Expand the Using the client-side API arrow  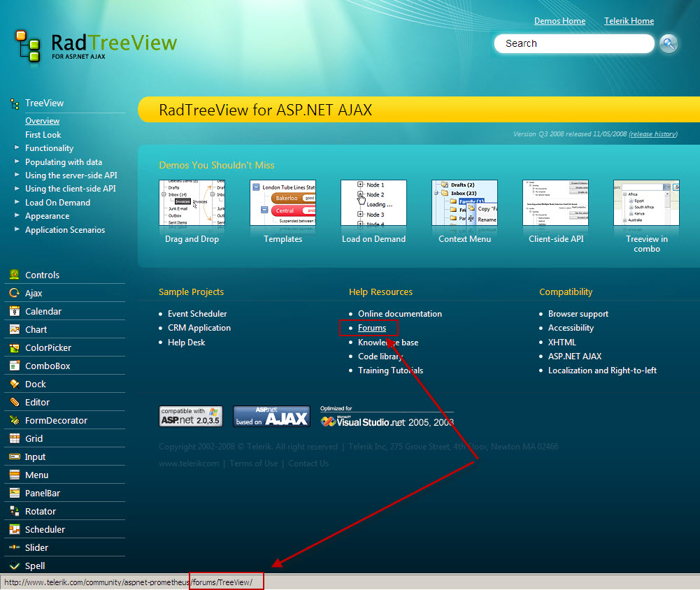point(17,188)
